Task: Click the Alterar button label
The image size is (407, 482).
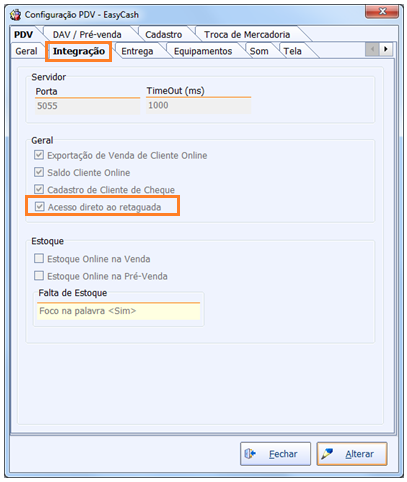Action: 359,454
